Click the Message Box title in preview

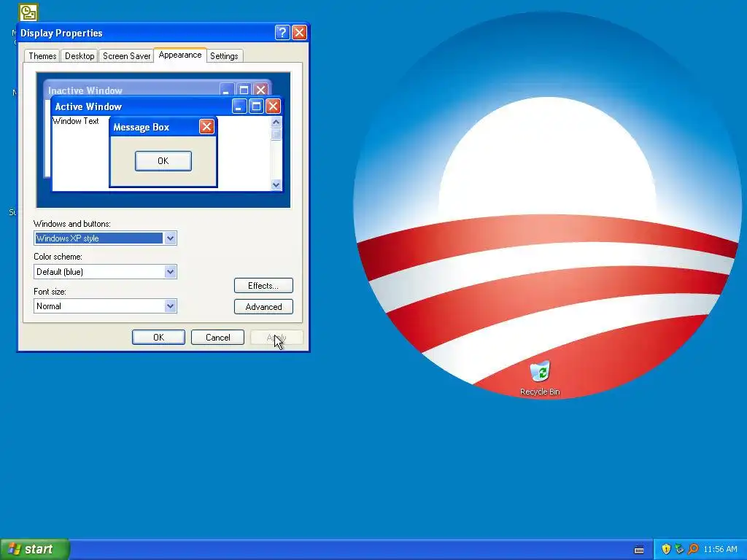pyautogui.click(x=142, y=127)
